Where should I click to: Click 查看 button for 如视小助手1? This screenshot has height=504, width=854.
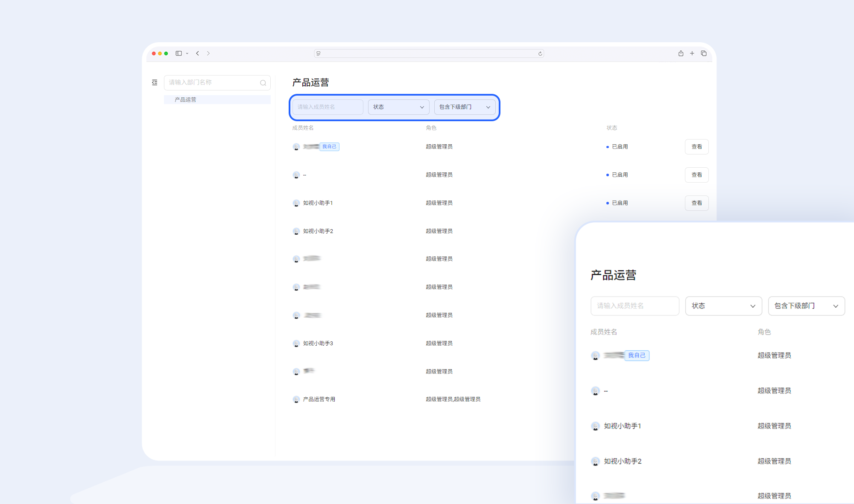point(696,203)
